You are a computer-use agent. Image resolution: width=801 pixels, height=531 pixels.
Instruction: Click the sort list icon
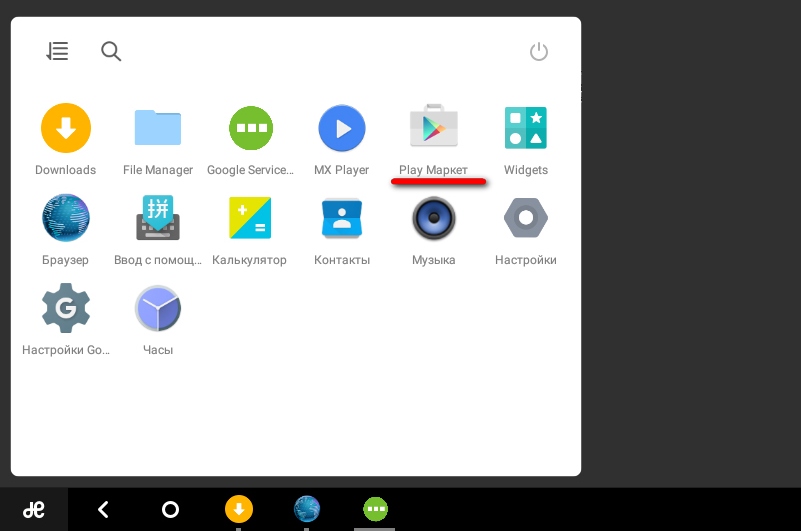pos(57,51)
